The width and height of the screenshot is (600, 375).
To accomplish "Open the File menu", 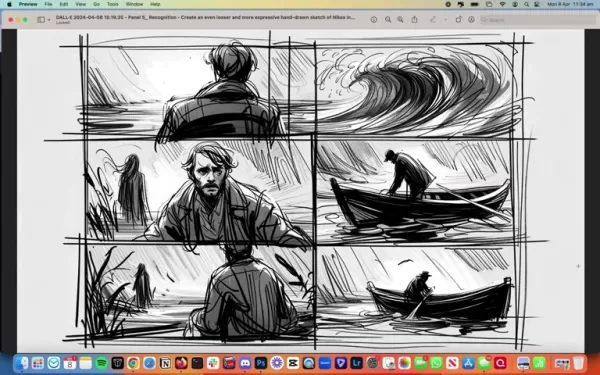I will (48, 4).
